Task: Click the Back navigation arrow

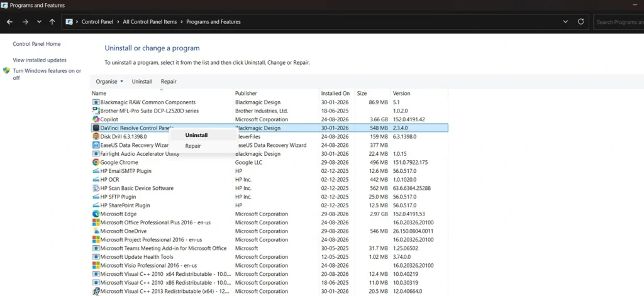Action: click(10, 22)
